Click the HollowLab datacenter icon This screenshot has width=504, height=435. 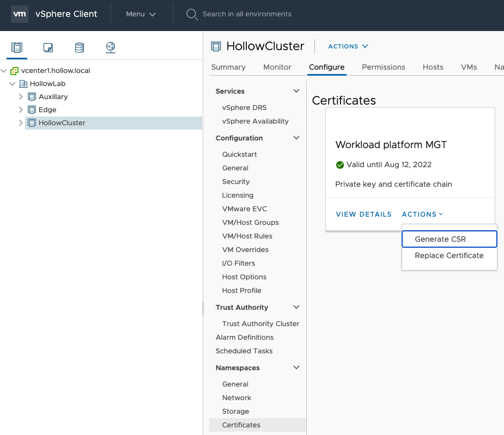pos(23,84)
